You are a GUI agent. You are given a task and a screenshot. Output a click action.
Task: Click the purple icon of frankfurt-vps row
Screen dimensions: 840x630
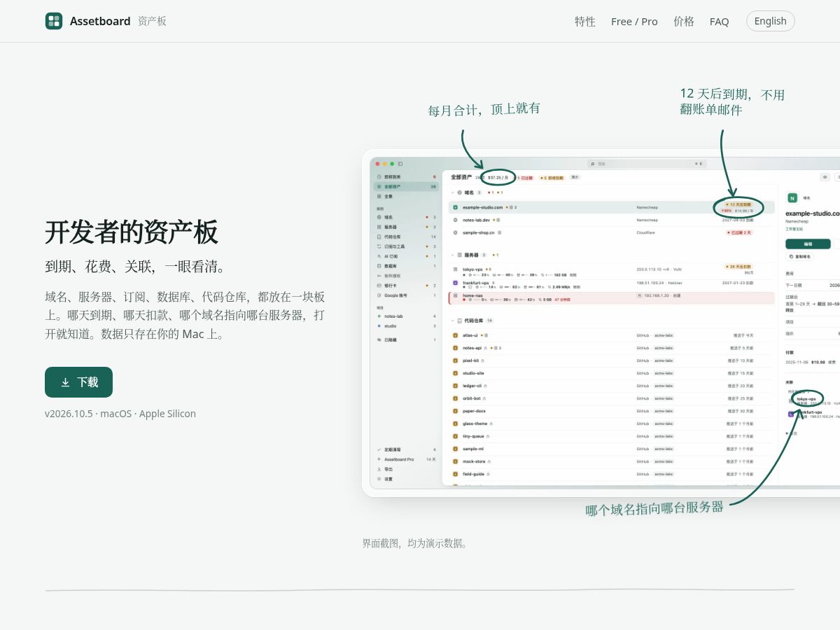[x=455, y=283]
